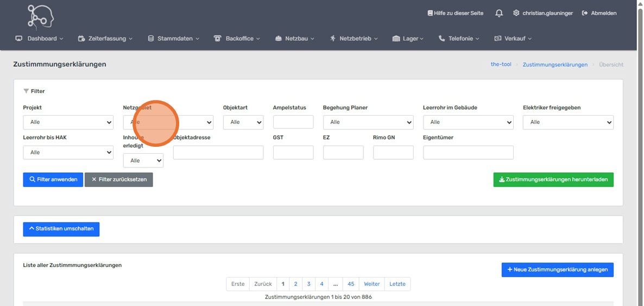Click the Hilfe zu dieser Seite book icon
The height and width of the screenshot is (306, 644).
coord(430,13)
